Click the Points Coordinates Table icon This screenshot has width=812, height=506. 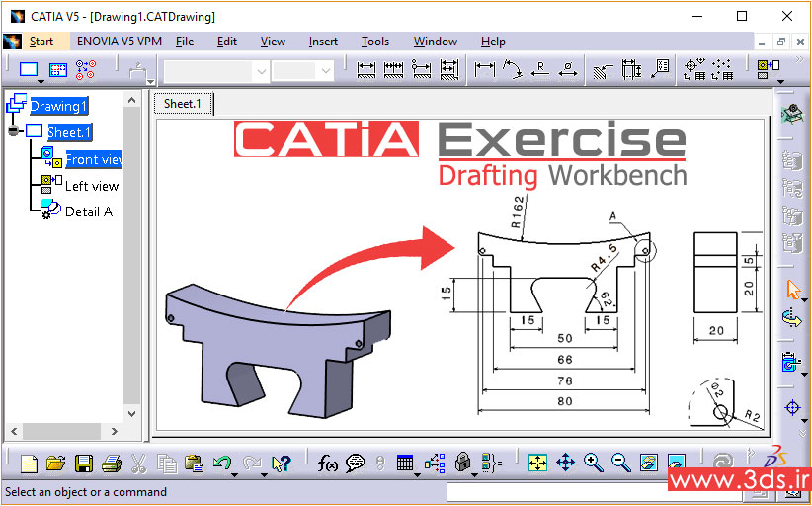[722, 70]
